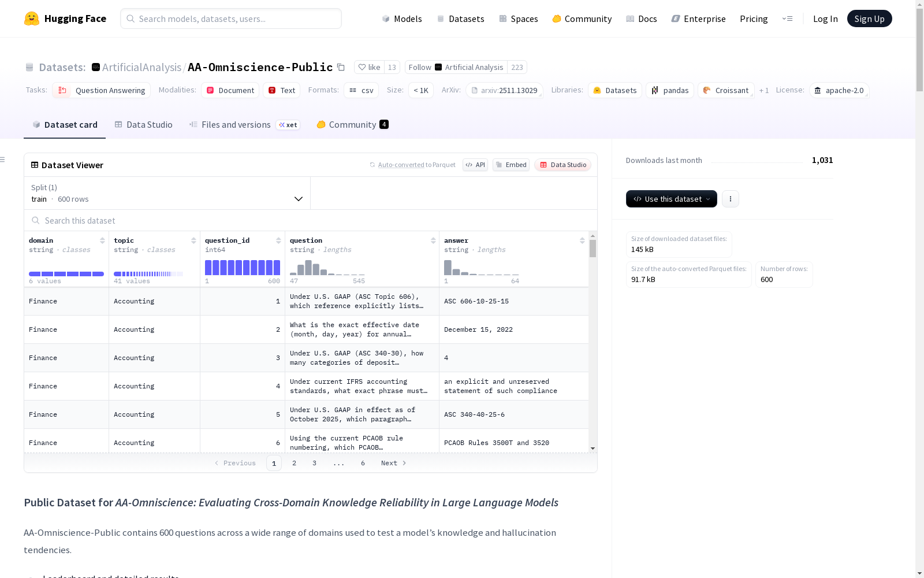Open the Files and versions tab
The image size is (924, 578).
point(244,125)
